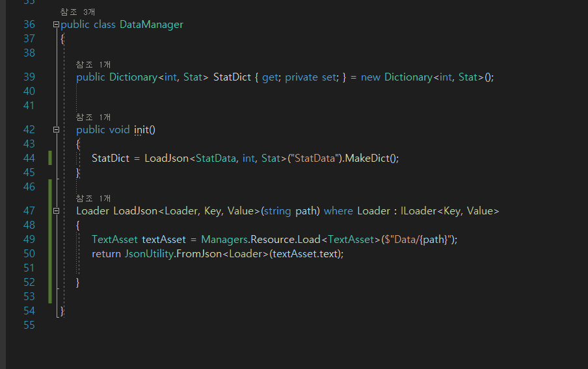588x369 pixels.
Task: Show the '참조 1개' references above init()
Action: 93,117
